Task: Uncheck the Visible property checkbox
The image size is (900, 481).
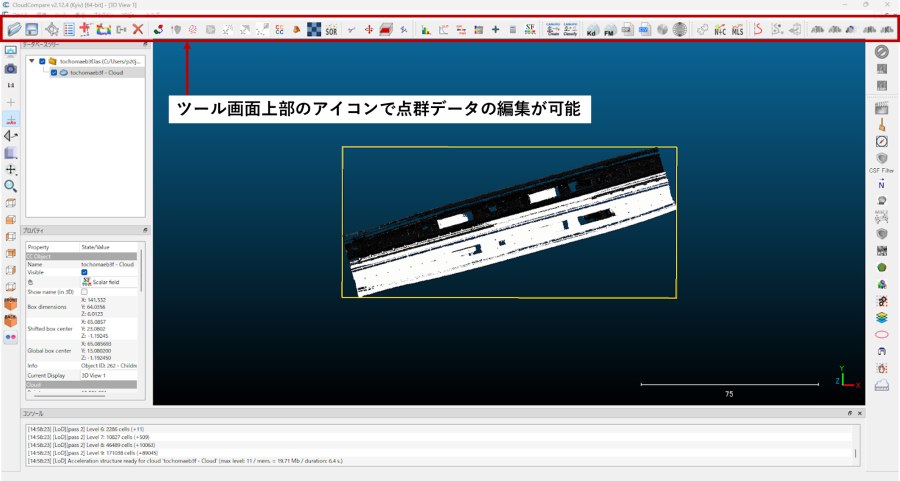Action: click(84, 272)
